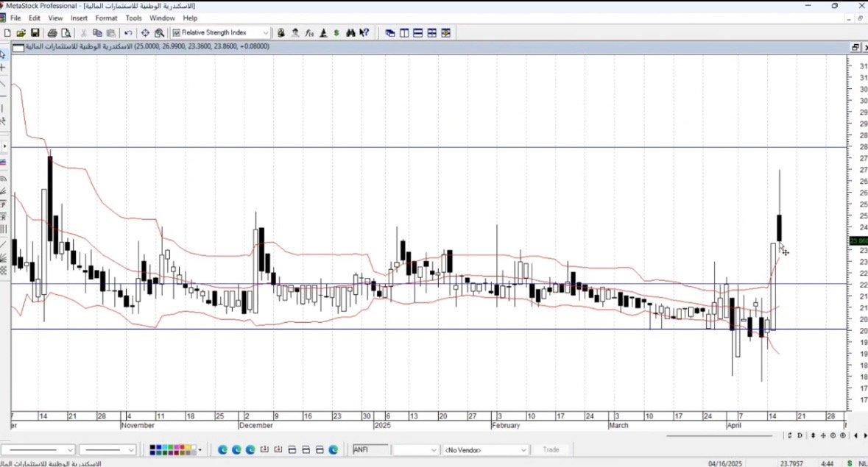Open the No Vendor dropdown

click(x=523, y=449)
